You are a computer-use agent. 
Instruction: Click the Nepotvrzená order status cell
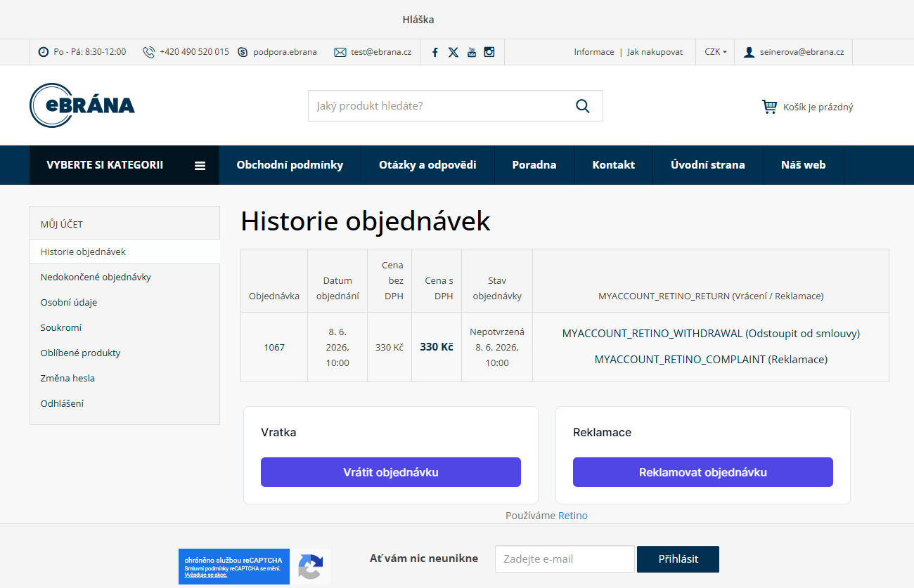(497, 347)
